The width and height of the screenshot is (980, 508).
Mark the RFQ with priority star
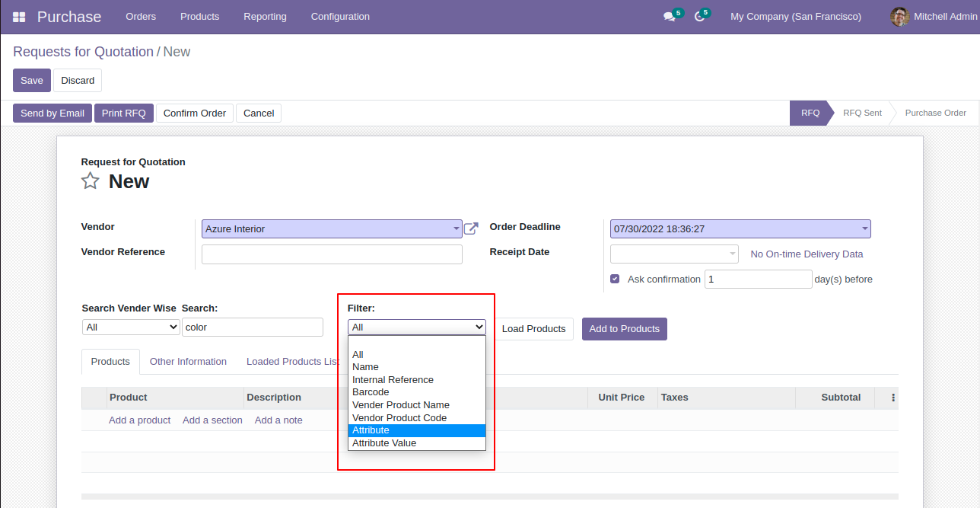(91, 181)
